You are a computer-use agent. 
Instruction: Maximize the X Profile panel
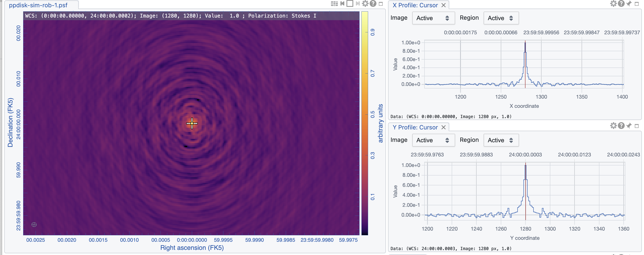637,4
